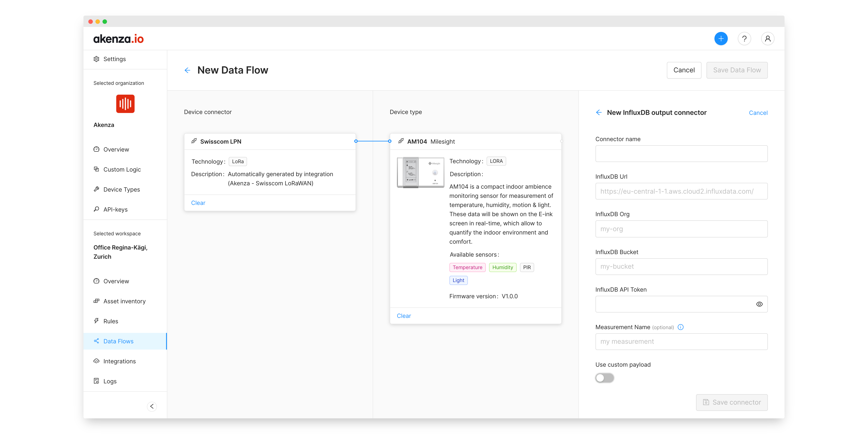Click the LORA technology tag on AM104 card
Screen dimensions: 868x434
[496, 161]
